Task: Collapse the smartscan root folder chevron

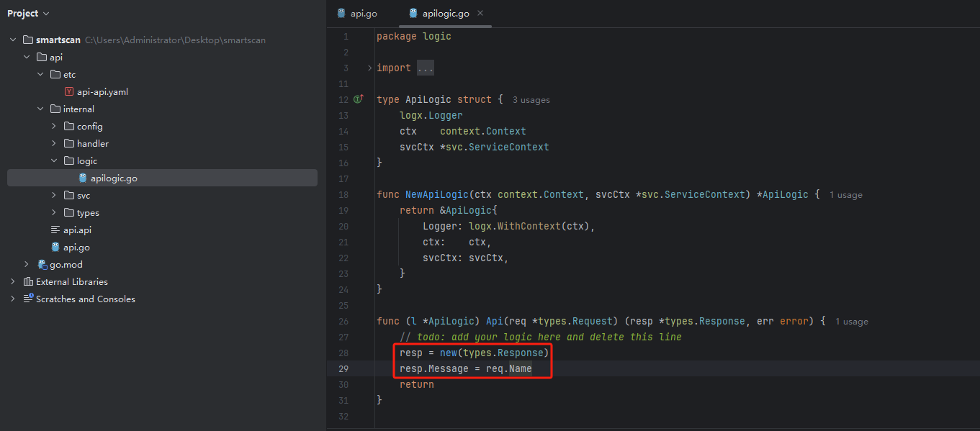Action: pyautogui.click(x=13, y=40)
